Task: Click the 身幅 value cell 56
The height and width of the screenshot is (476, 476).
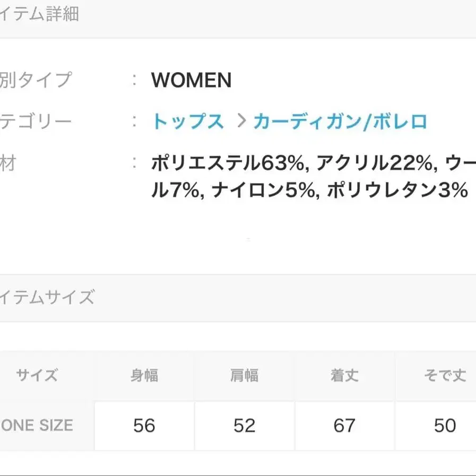Action: tap(144, 426)
